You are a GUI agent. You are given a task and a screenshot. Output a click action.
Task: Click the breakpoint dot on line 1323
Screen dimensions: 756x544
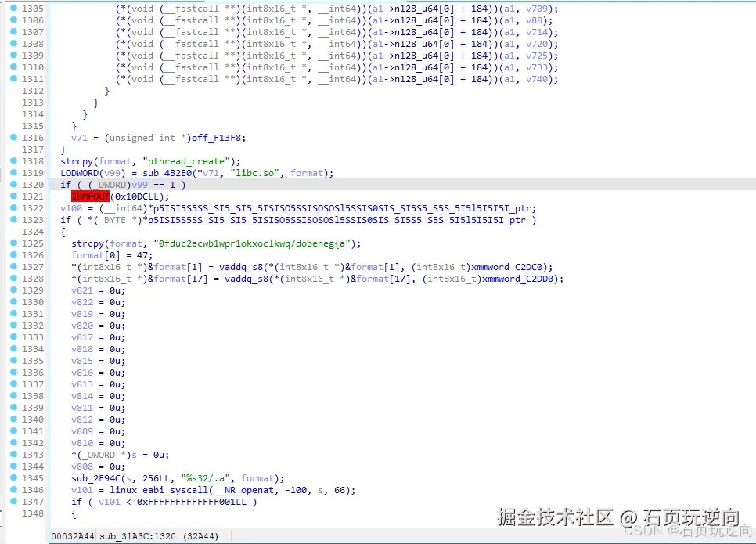[x=13, y=219]
